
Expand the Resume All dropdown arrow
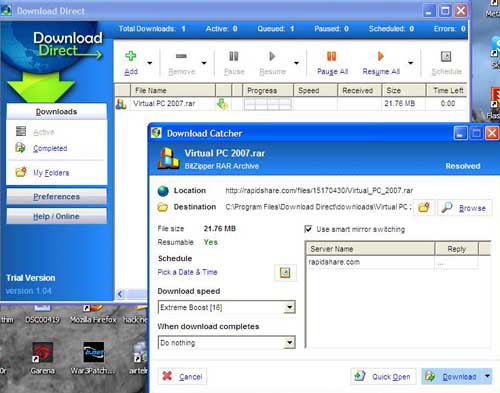point(411,63)
